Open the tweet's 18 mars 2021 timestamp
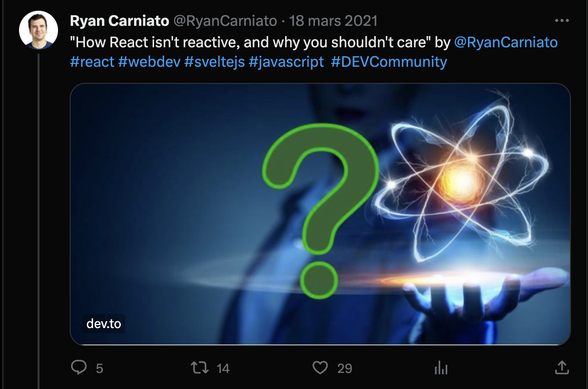 coord(333,21)
